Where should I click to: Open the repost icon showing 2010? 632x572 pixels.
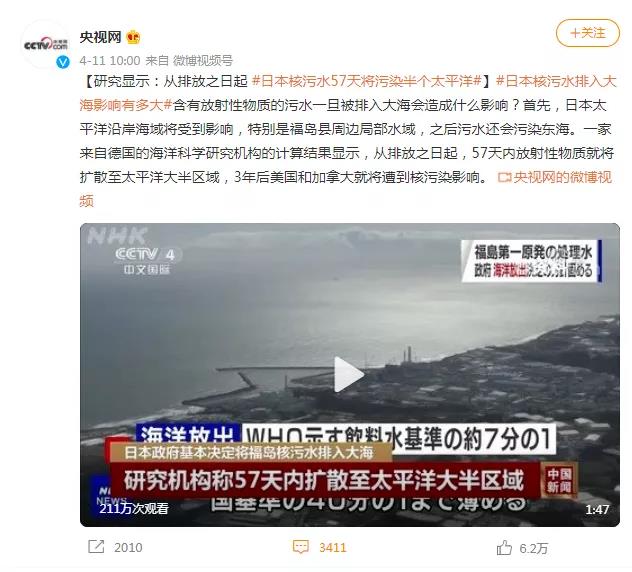[96, 547]
